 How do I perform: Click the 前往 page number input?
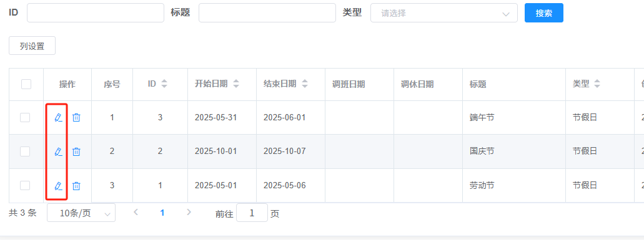point(252,213)
